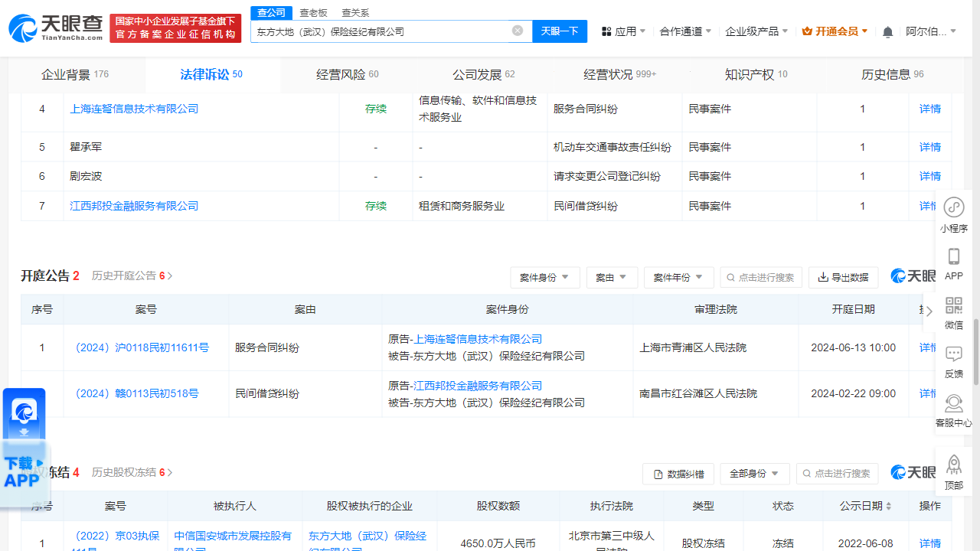Open 企业级产品 dropdown menu
The image size is (980, 551).
(x=757, y=31)
